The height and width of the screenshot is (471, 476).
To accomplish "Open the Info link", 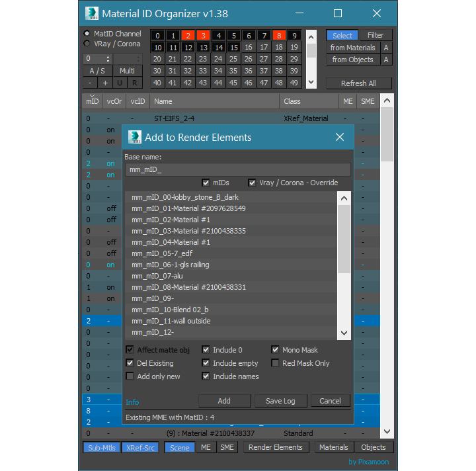I will coord(132,402).
